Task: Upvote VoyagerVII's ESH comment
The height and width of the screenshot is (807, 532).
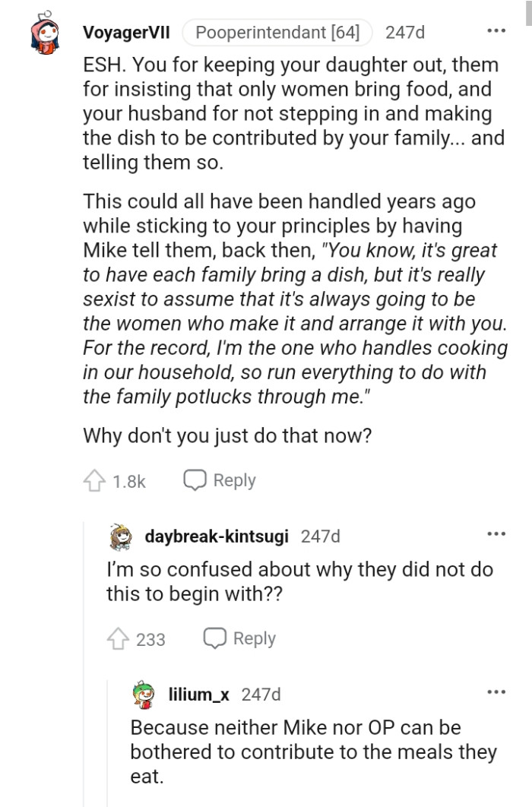Action: tap(95, 481)
